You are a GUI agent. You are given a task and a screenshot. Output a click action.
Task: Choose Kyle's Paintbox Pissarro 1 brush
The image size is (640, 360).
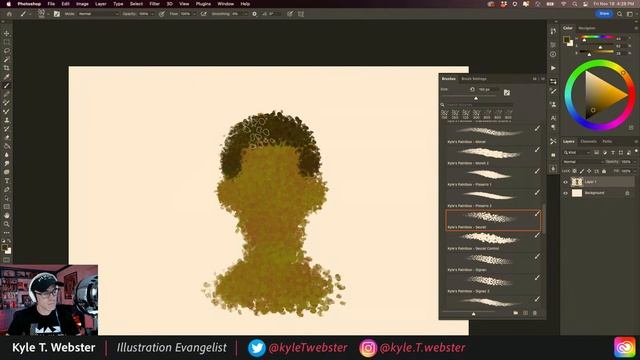tap(493, 178)
